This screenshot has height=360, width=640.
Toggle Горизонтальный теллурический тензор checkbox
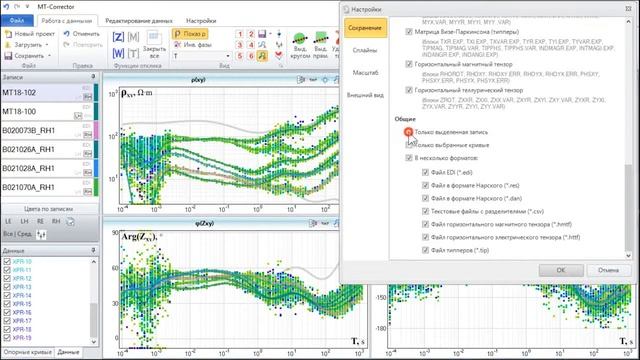[x=409, y=90]
